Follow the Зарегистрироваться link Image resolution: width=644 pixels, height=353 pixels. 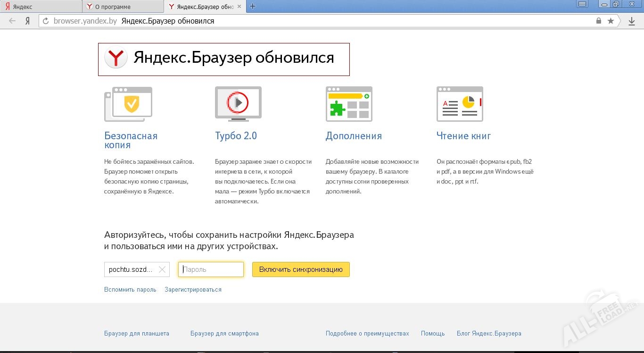193,289
